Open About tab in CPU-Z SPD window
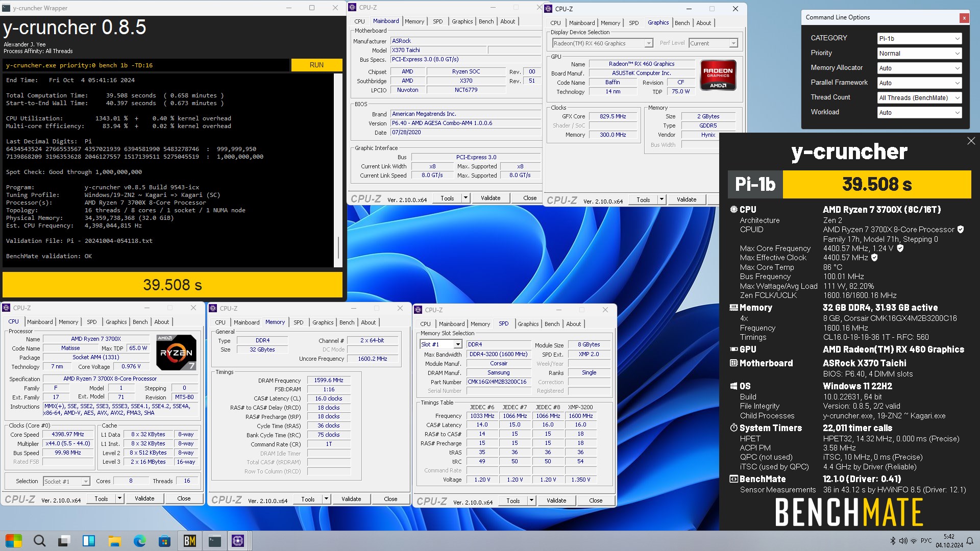This screenshot has height=551, width=980. [573, 324]
